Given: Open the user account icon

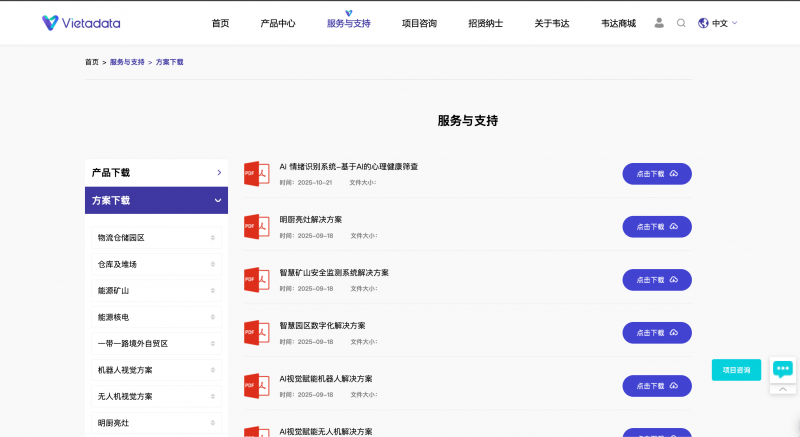Looking at the screenshot, I should [659, 22].
